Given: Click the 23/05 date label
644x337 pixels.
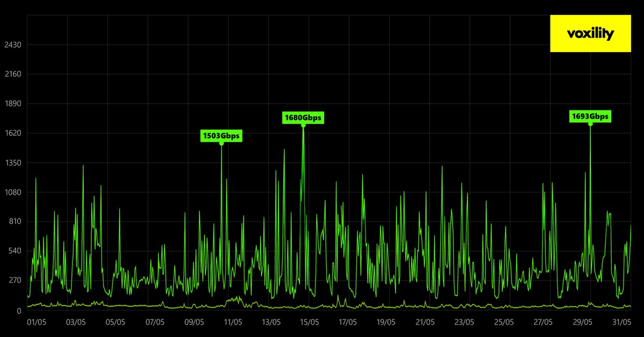Looking at the screenshot, I should click(x=464, y=323).
